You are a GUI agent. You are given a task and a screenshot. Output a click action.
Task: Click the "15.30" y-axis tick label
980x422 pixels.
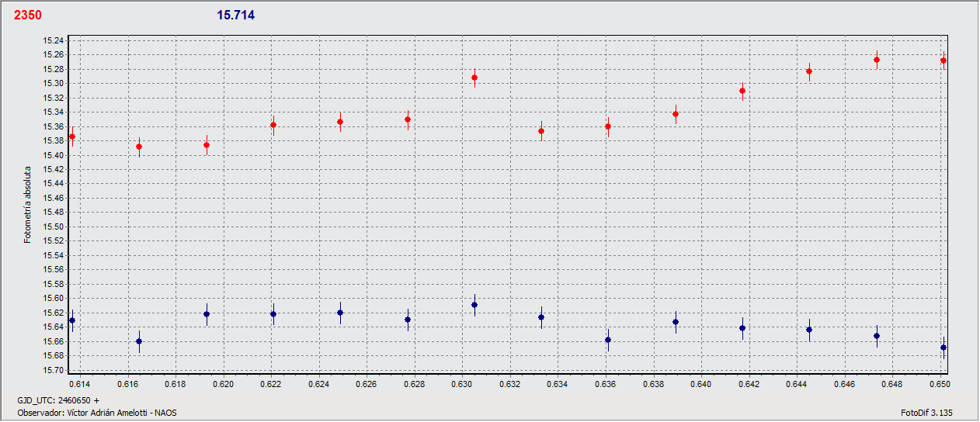pos(54,84)
